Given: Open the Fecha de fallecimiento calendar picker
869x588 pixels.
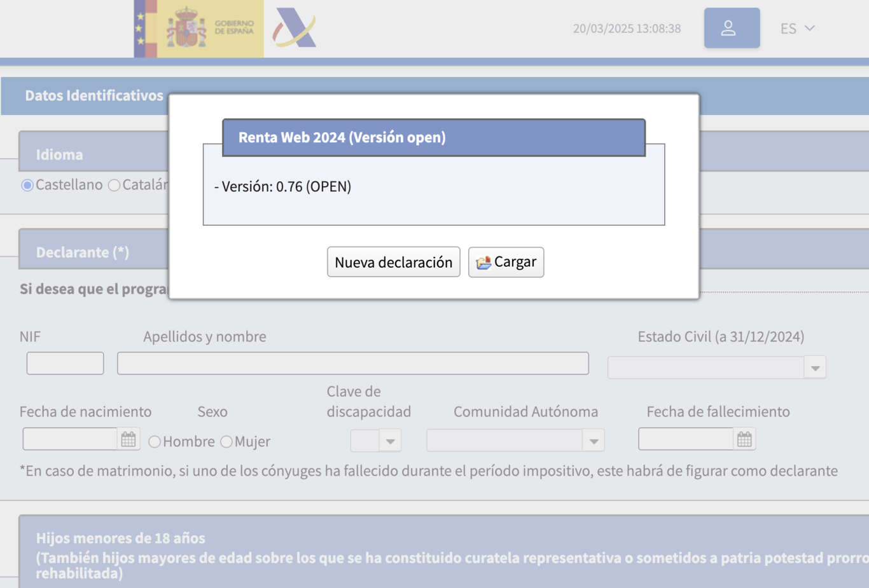Looking at the screenshot, I should click(744, 439).
